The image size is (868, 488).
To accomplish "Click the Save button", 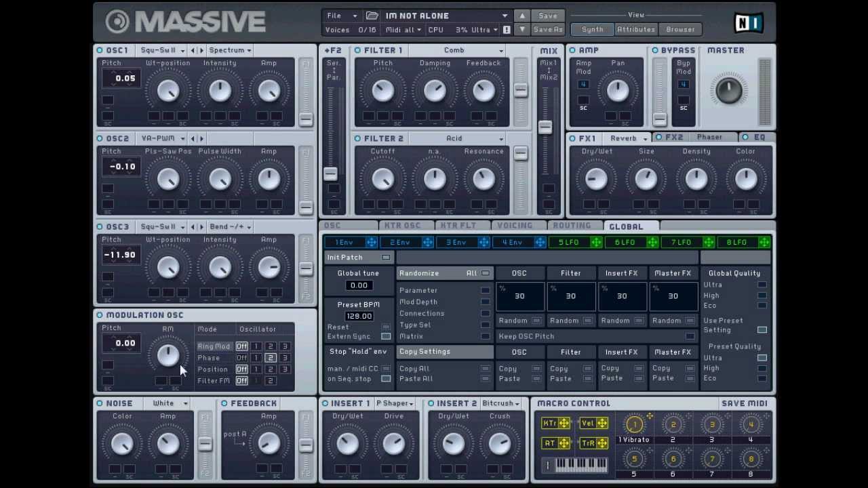I will tap(548, 16).
